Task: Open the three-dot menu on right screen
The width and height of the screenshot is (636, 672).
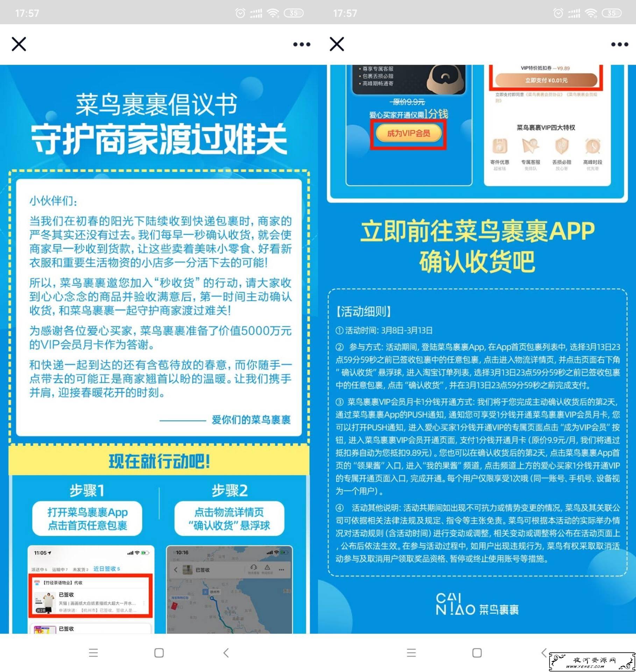Action: pos(620,44)
